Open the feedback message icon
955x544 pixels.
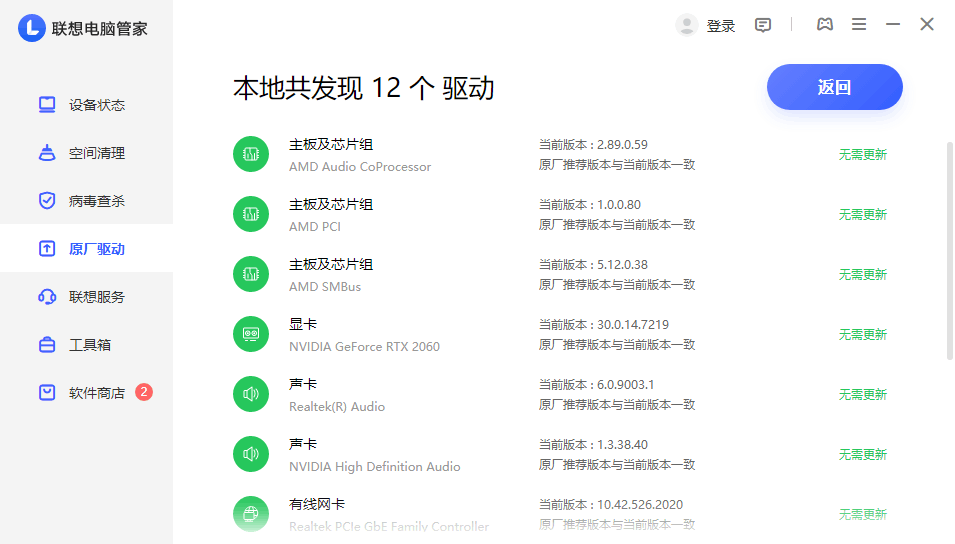pyautogui.click(x=763, y=25)
